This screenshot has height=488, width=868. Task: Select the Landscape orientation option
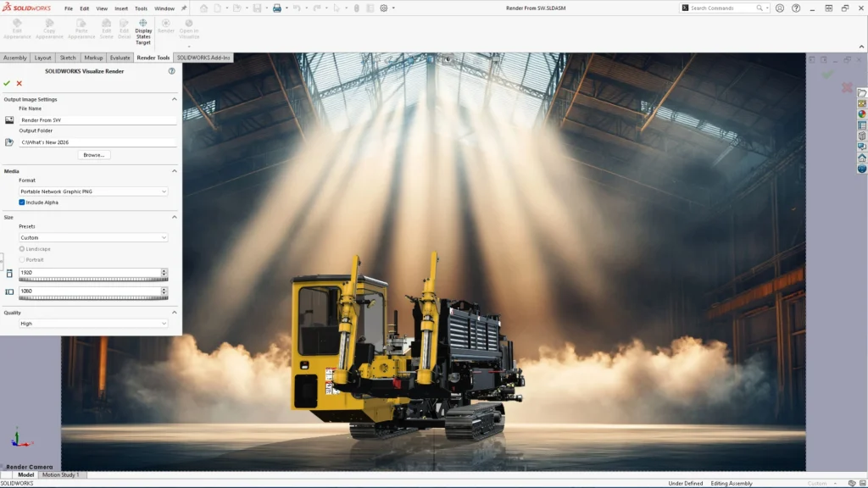(22, 250)
